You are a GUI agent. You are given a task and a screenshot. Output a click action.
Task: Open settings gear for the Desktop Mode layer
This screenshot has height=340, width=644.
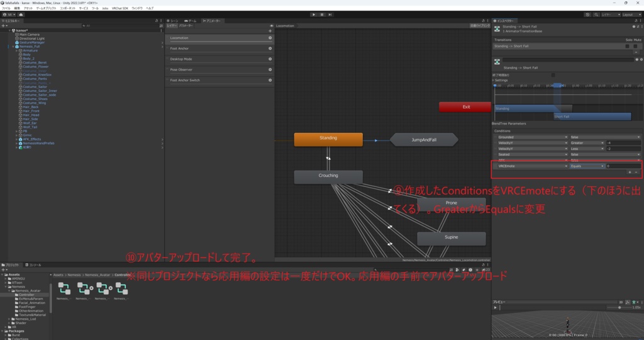tap(270, 59)
